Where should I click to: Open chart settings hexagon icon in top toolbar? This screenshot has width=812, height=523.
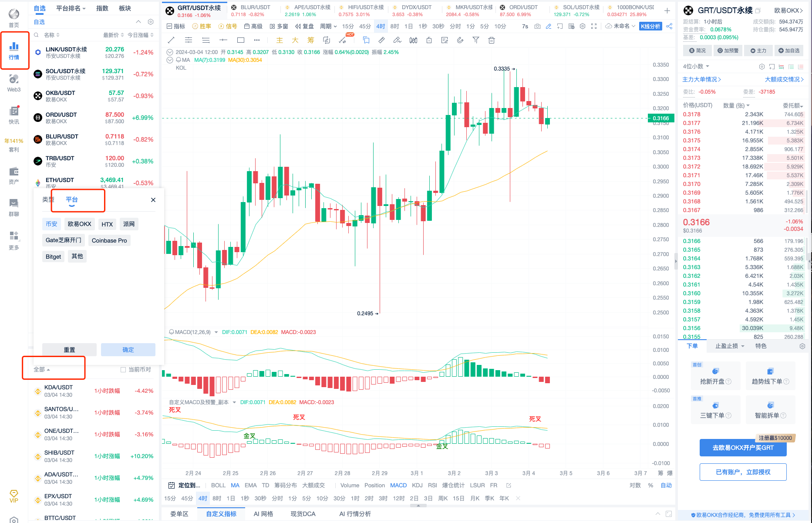(x=583, y=27)
